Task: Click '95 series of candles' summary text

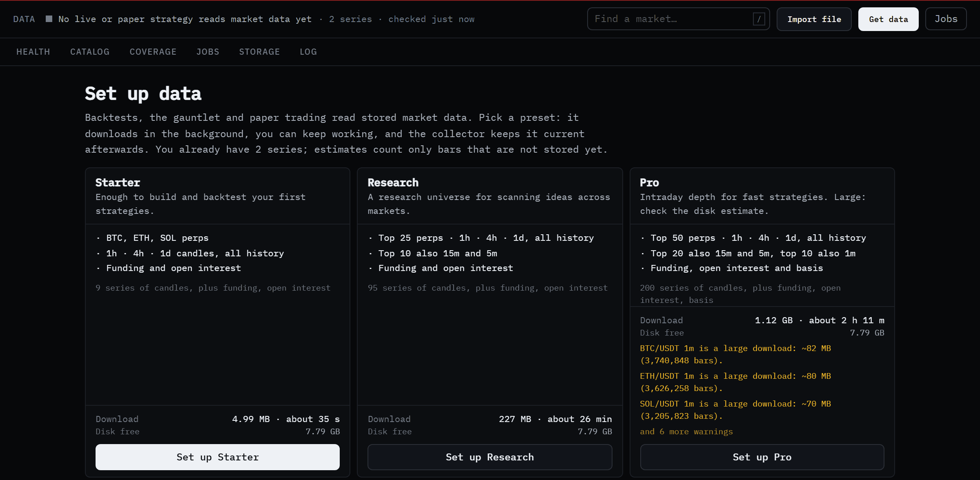Action: coord(488,288)
